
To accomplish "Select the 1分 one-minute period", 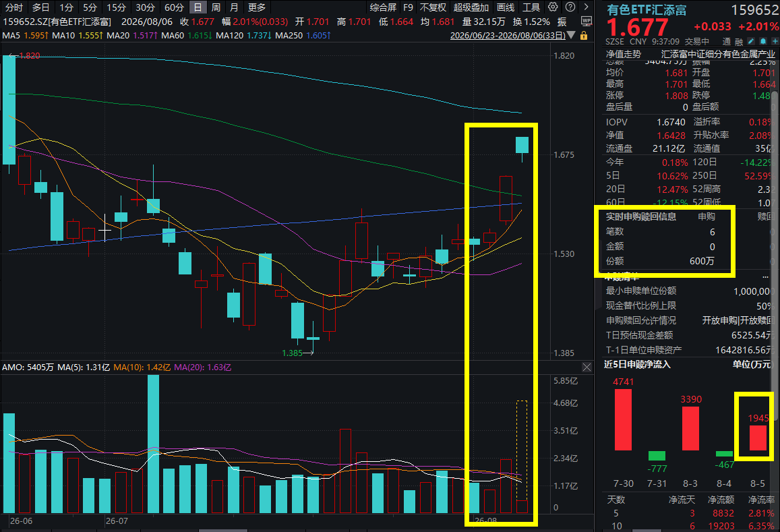I will coord(66,7).
